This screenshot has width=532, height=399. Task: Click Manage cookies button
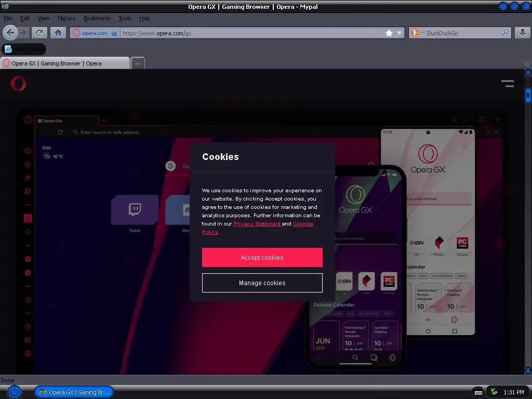(x=262, y=283)
